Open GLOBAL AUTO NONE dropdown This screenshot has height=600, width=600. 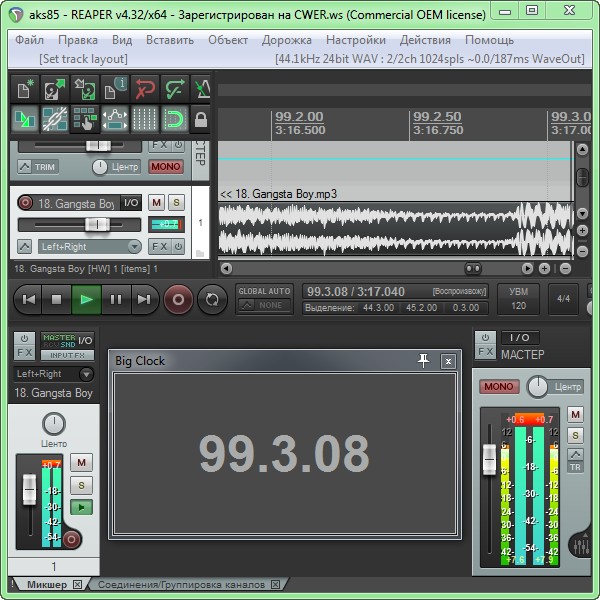pos(265,305)
